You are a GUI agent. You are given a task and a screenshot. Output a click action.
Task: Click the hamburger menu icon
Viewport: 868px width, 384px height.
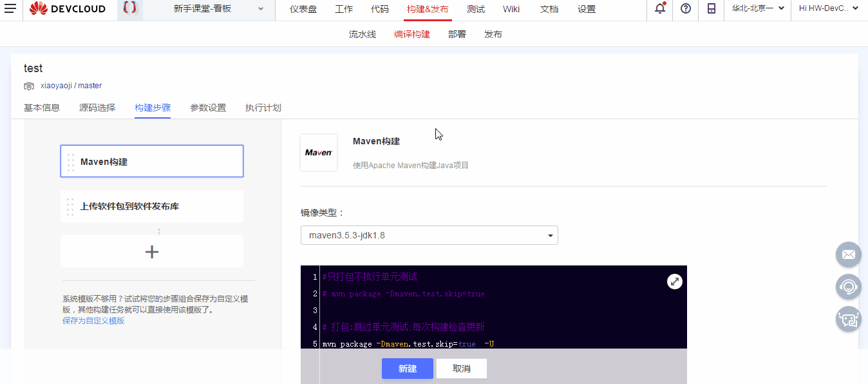coord(10,9)
